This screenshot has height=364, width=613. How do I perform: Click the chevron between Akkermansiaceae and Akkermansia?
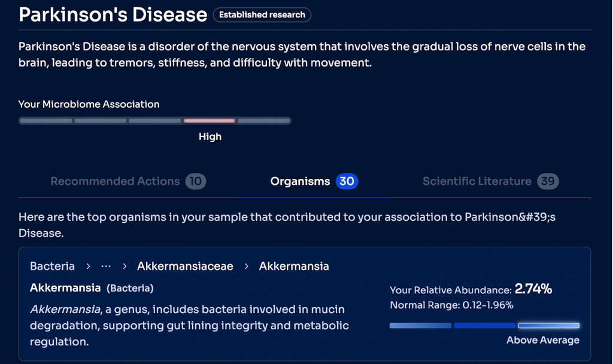point(246,266)
